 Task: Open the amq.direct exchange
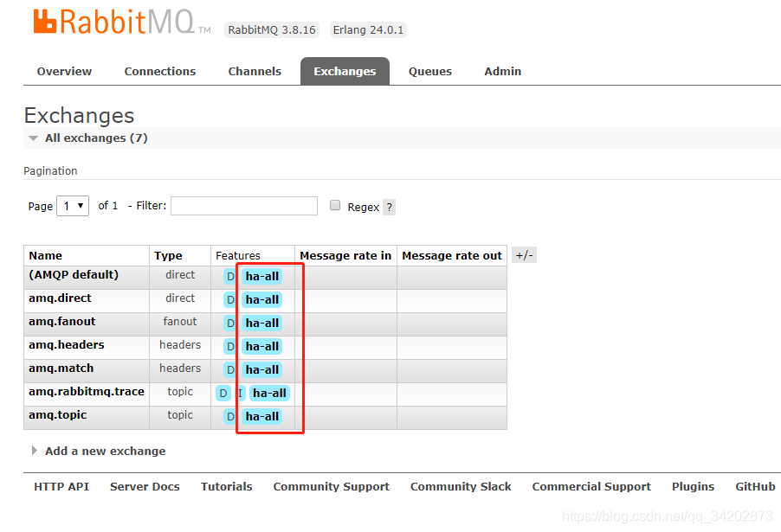click(x=60, y=298)
